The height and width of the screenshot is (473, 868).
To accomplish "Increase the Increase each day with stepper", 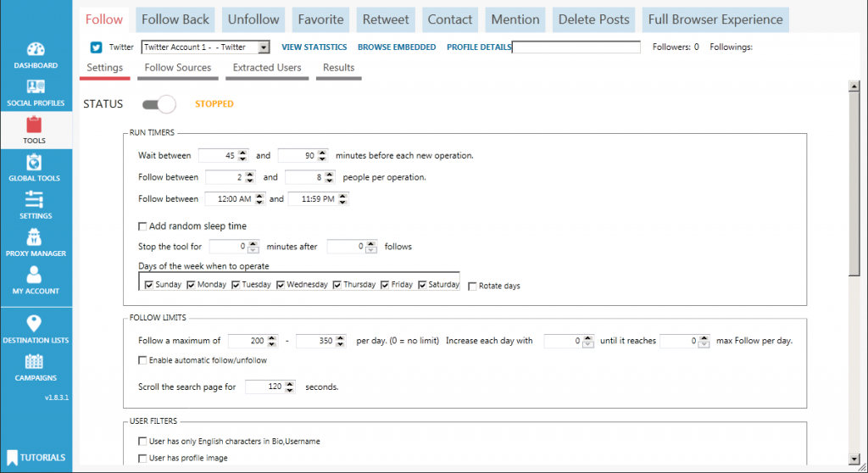I will (x=588, y=337).
